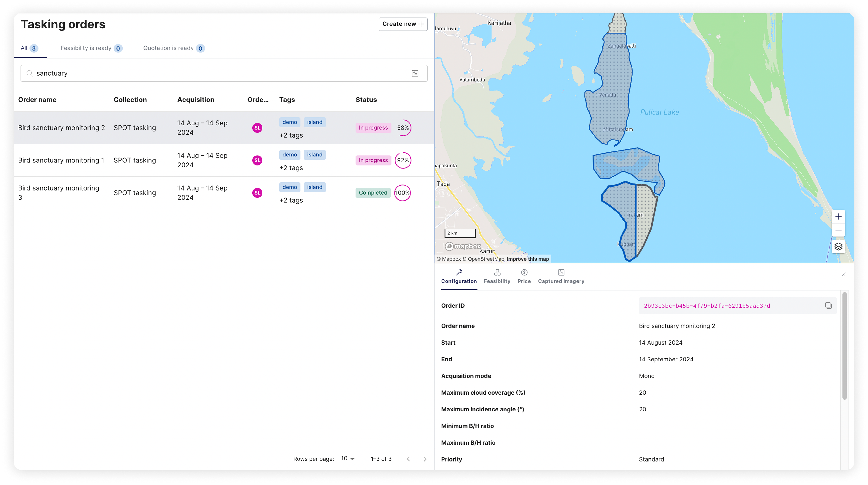The width and height of the screenshot is (868, 485).
Task: Select the Bird sanctuary monitoring 2 row
Action: click(224, 128)
